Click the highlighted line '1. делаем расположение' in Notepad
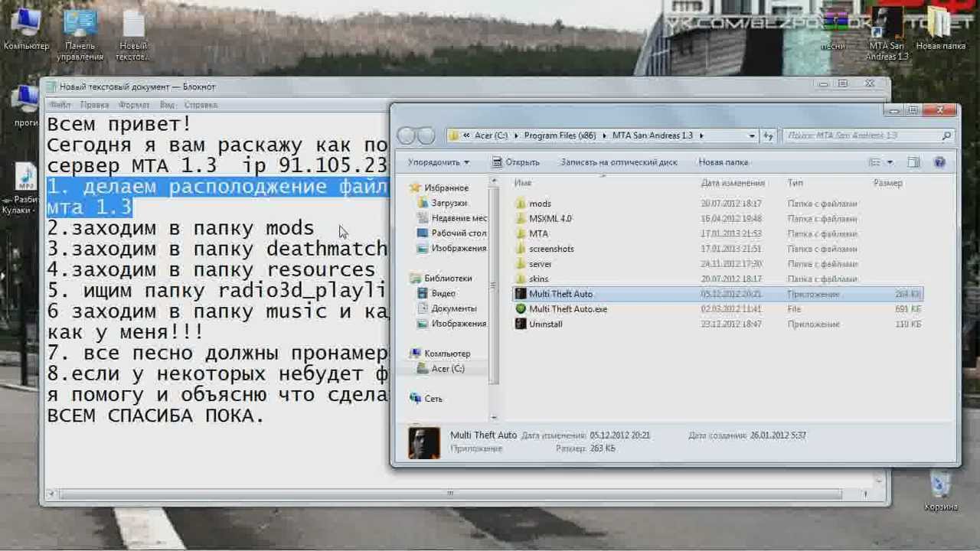The width and height of the screenshot is (980, 551). 217,187
